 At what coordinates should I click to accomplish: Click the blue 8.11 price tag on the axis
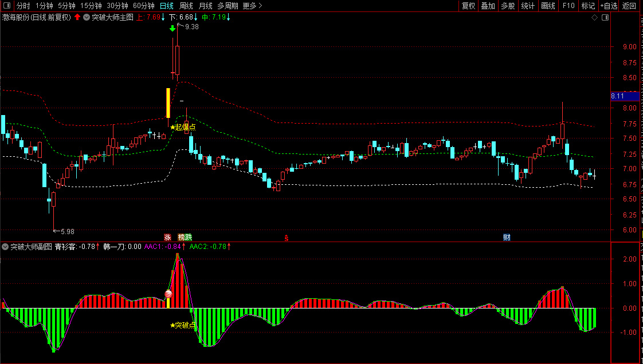pos(625,96)
